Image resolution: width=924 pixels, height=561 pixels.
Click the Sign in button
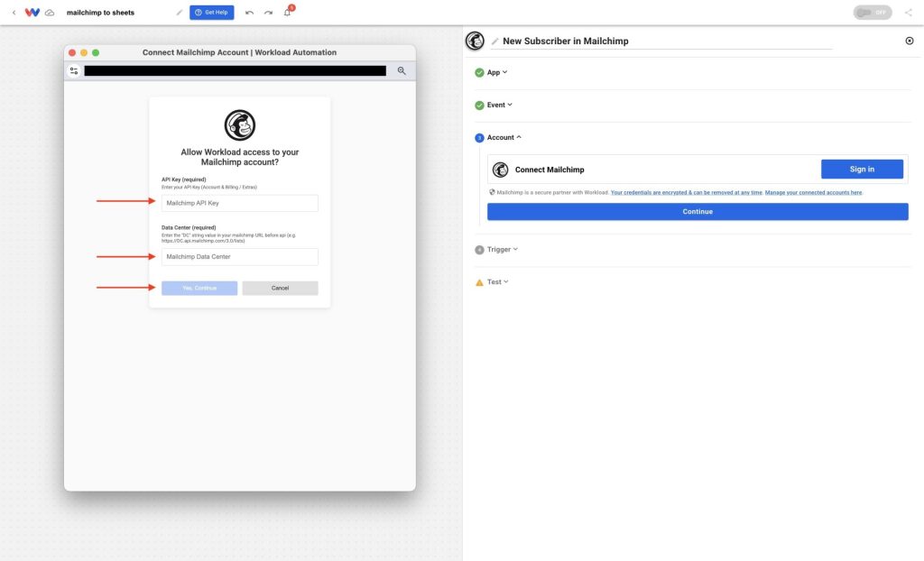(862, 170)
